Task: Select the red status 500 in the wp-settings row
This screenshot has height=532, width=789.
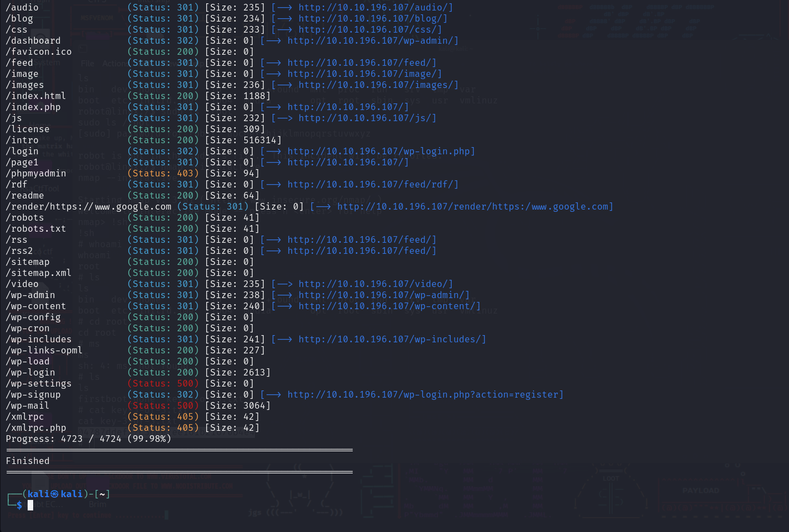Action: pyautogui.click(x=163, y=383)
